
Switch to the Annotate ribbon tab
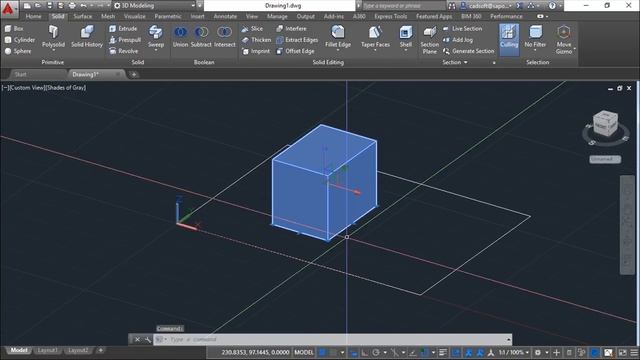coord(225,16)
